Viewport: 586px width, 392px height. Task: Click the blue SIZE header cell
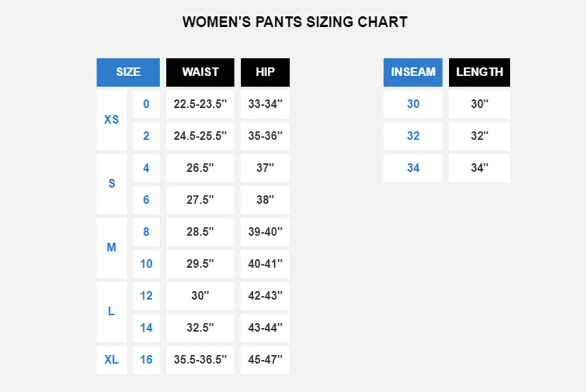pos(128,72)
